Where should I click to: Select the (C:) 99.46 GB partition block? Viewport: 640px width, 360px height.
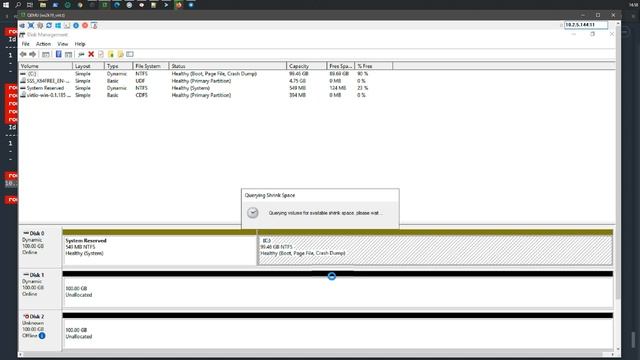coord(435,247)
